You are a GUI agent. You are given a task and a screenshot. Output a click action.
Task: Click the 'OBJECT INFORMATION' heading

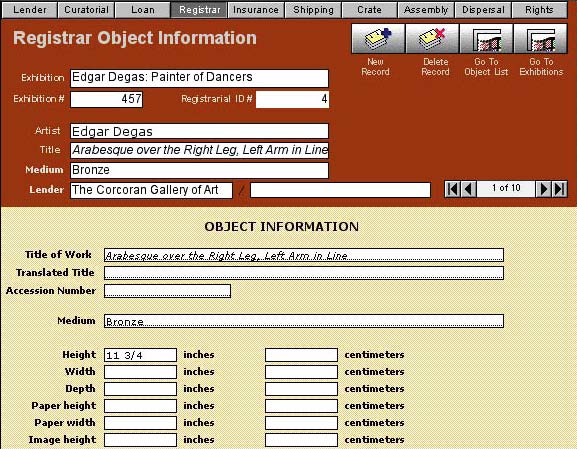282,227
